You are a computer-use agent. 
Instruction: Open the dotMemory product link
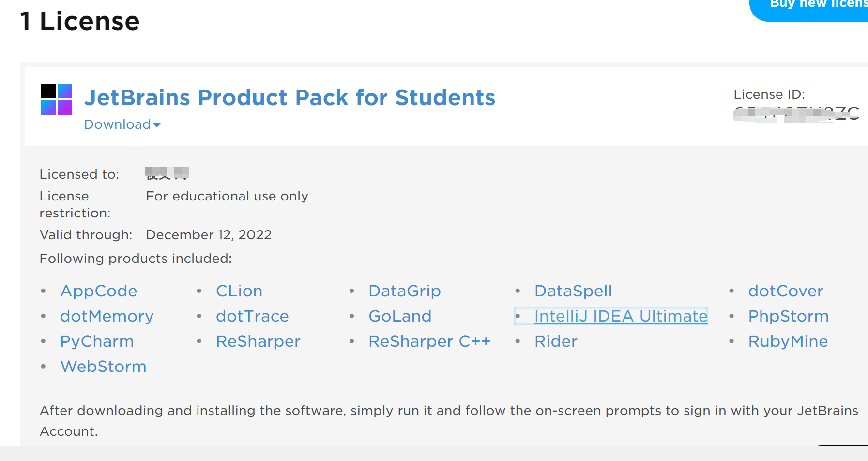point(107,316)
